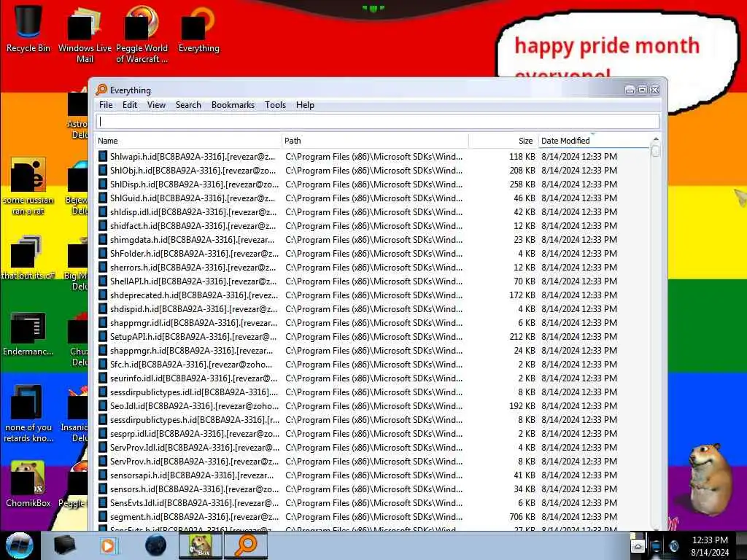Open the ChomikBox desktop icon

(28, 484)
